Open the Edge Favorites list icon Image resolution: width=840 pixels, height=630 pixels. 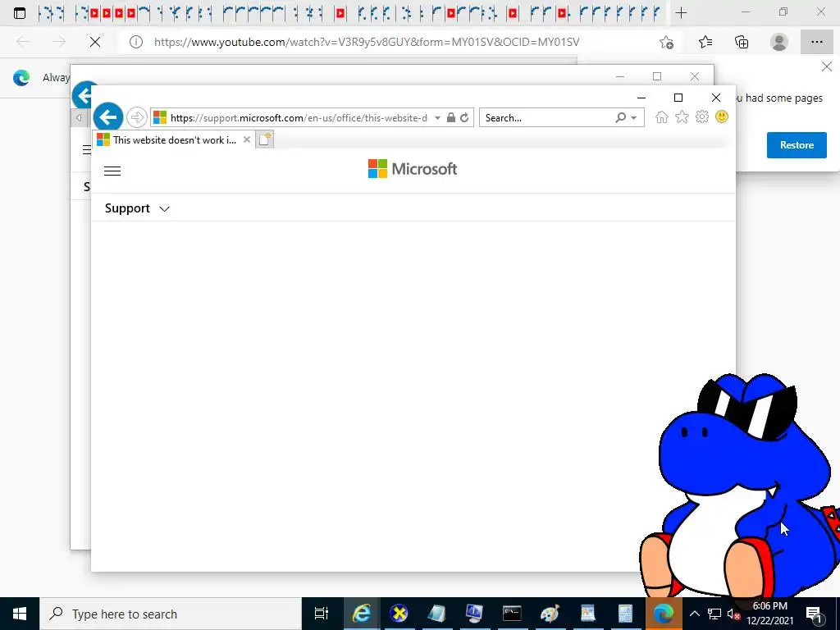pos(705,42)
